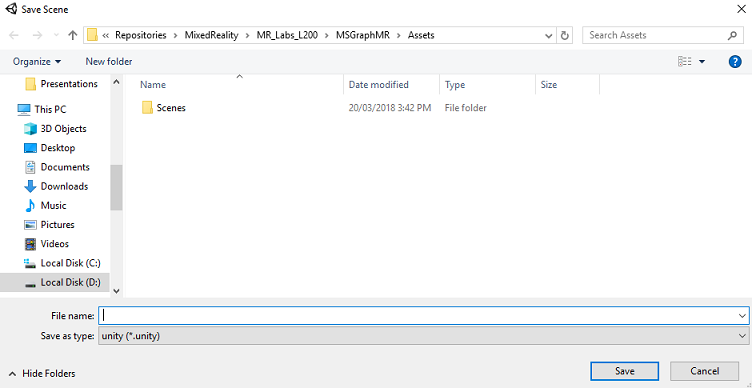Click the Unity logo icon in title bar
Image resolution: width=752 pixels, height=388 pixels.
(x=11, y=9)
